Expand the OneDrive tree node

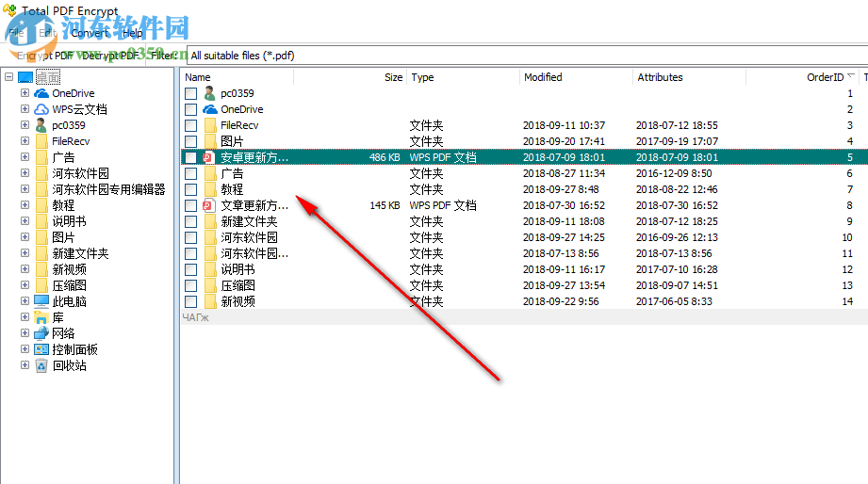pyautogui.click(x=25, y=93)
